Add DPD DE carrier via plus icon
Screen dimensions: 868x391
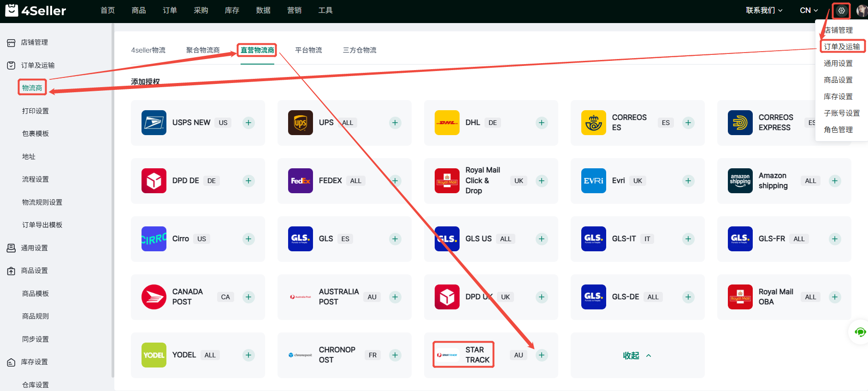coord(248,181)
